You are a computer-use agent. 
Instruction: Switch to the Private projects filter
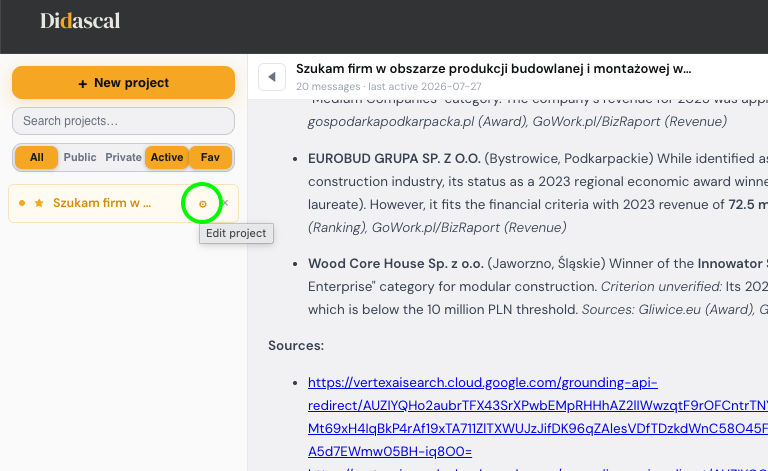coord(123,157)
